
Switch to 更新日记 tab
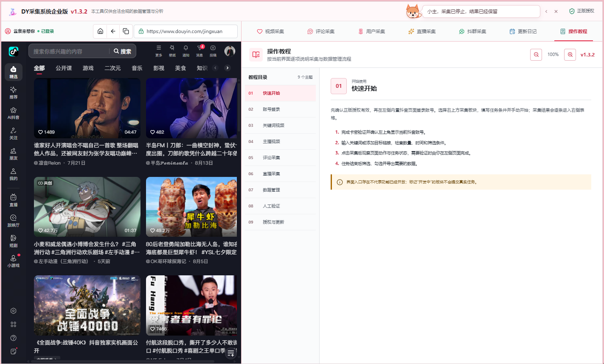(523, 31)
